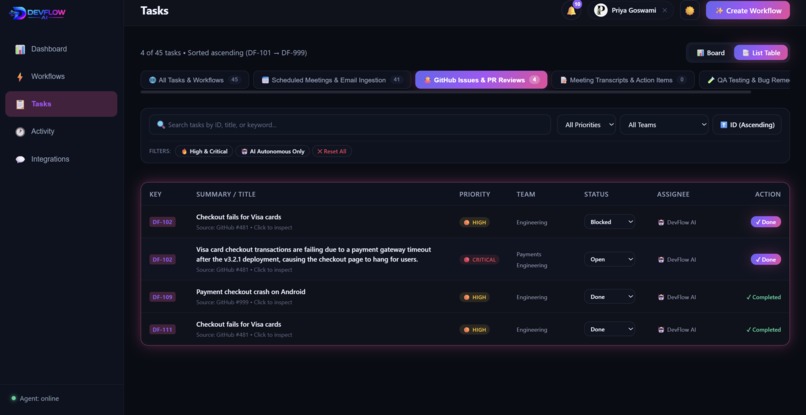
Task: Click the STATUS column header
Action: [596, 194]
